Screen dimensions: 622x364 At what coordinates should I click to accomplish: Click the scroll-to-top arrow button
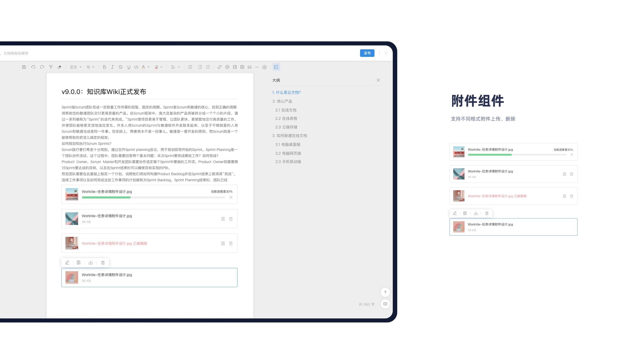pos(385,292)
